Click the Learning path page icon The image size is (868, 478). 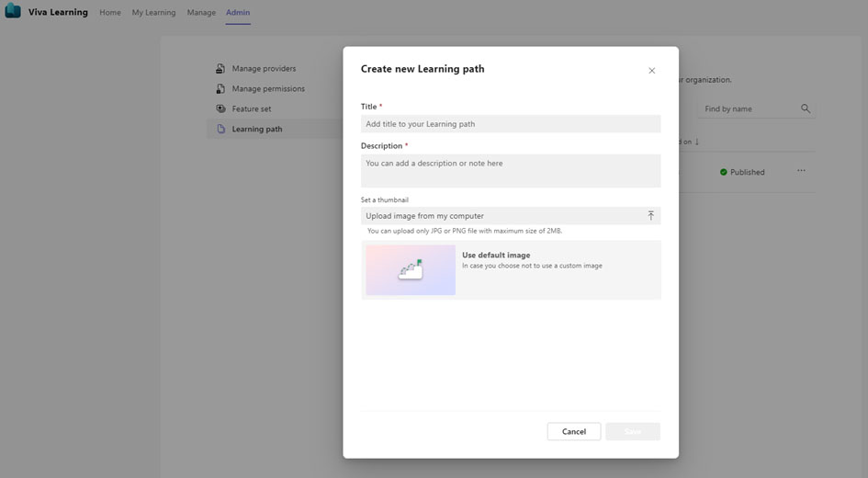[x=220, y=130]
